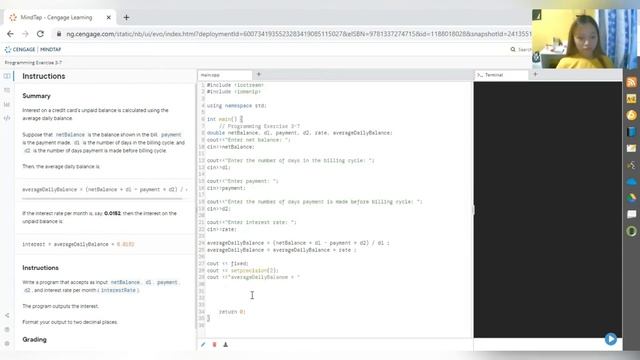Click the 'int main()' line in editor
This screenshot has height=360, width=640.
point(224,119)
